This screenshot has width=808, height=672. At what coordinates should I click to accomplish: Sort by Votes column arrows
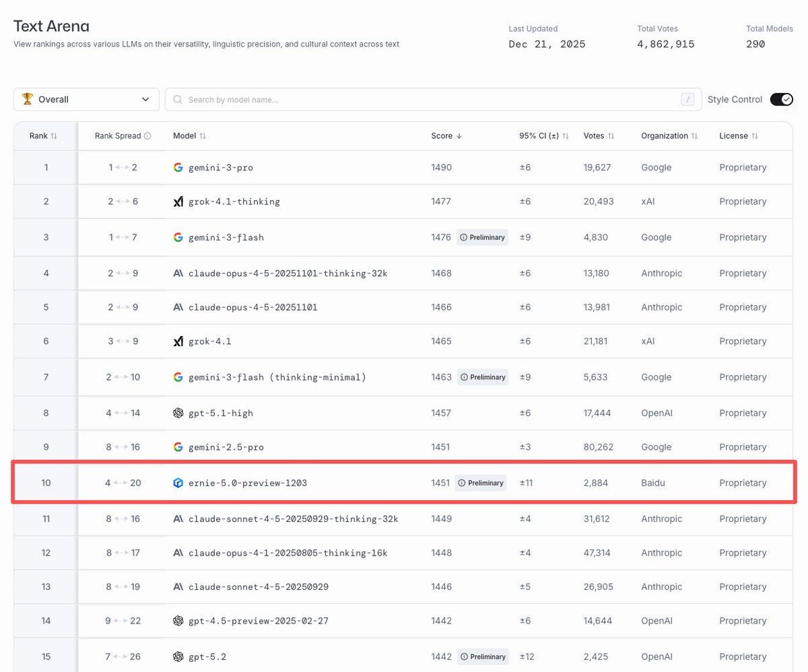point(611,136)
